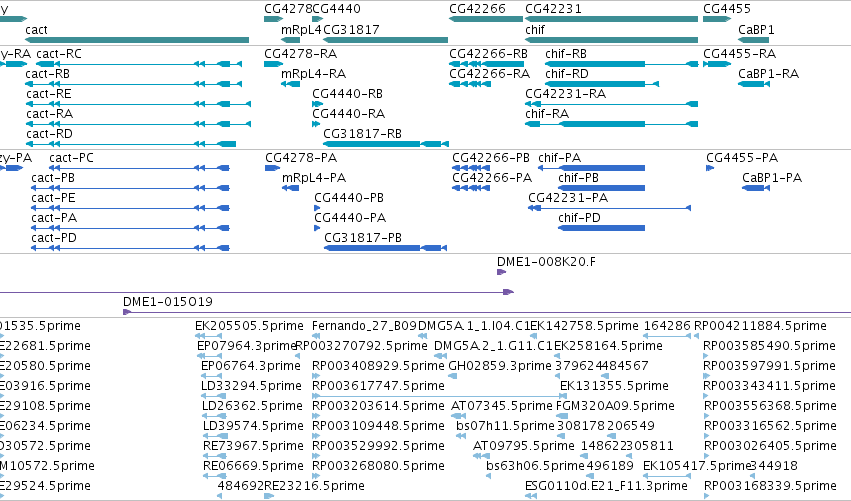Click protein mRpL4-PA
The width and height of the screenshot is (851, 501).
pos(290,188)
